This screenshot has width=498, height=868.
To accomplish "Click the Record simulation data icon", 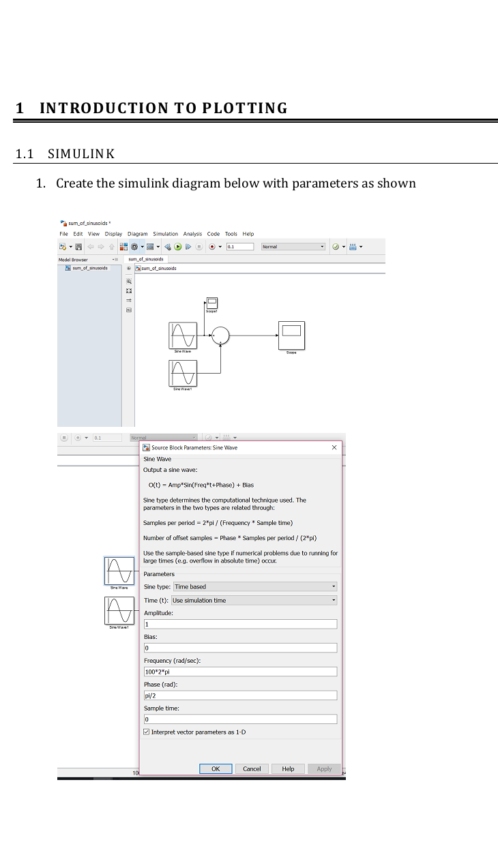I will point(212,246).
